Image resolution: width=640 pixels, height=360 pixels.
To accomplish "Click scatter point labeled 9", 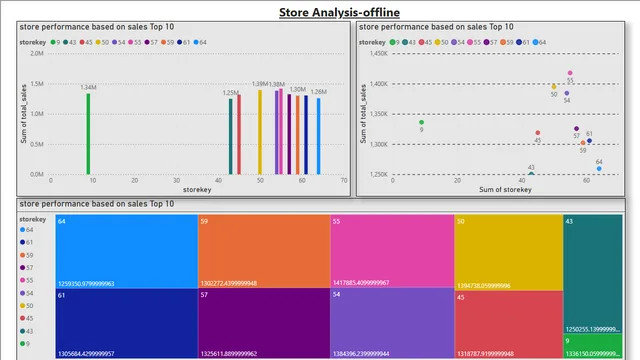I will click(x=422, y=122).
